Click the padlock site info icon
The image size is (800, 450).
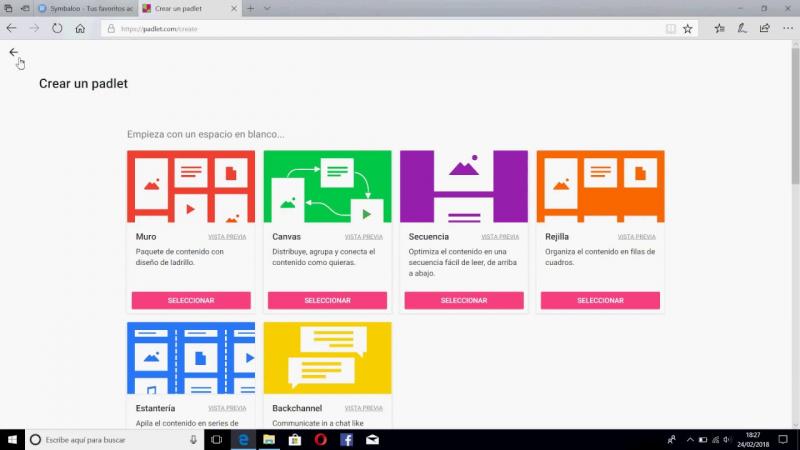tap(111, 29)
